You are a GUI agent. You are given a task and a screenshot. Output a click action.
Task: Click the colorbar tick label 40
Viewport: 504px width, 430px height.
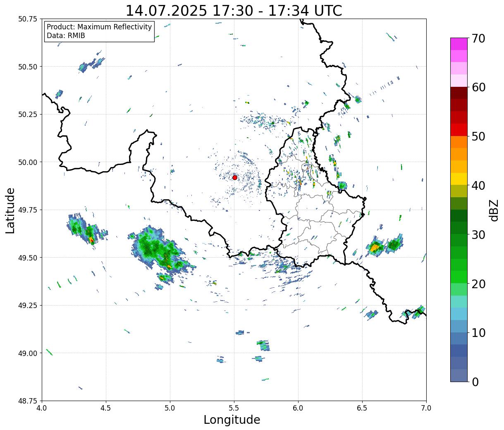pos(478,185)
